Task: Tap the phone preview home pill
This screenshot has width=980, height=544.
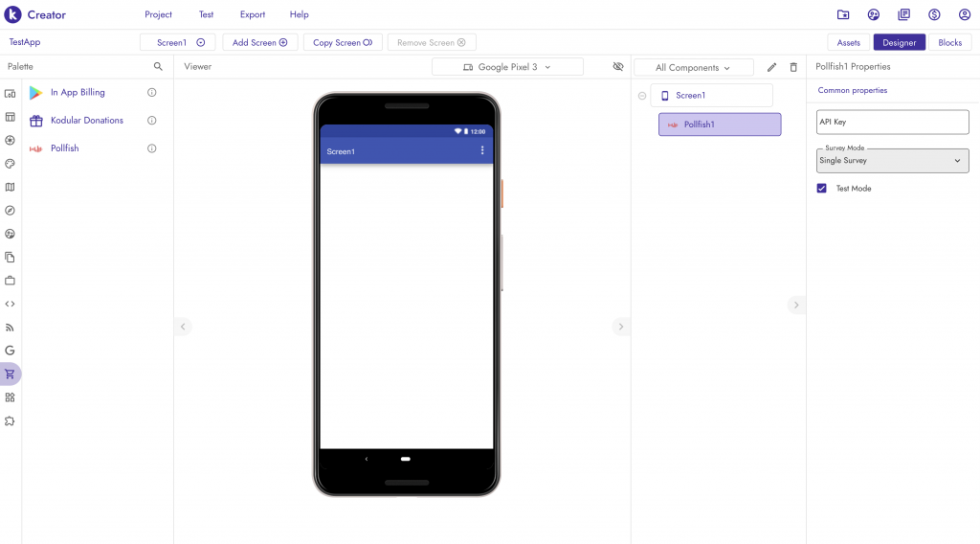Action: click(x=406, y=459)
